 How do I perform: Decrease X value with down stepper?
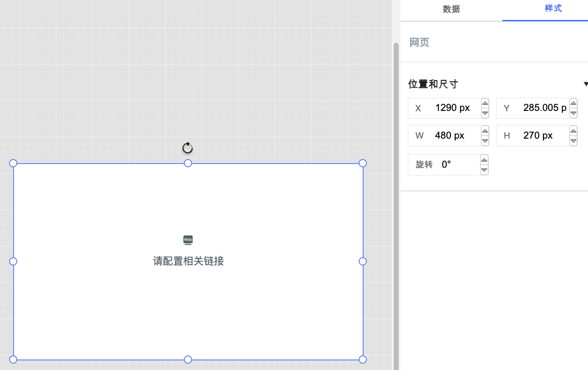pyautogui.click(x=485, y=113)
